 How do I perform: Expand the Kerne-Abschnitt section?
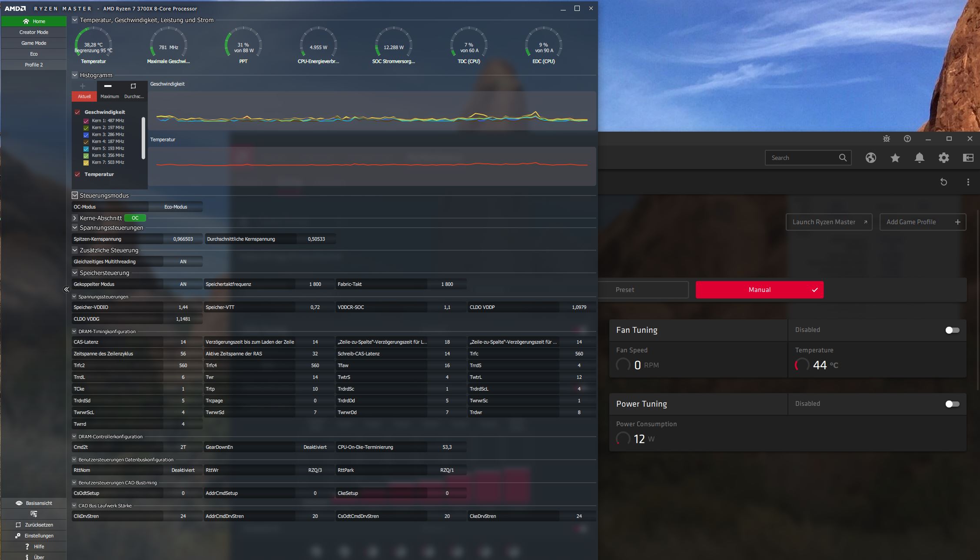[75, 218]
